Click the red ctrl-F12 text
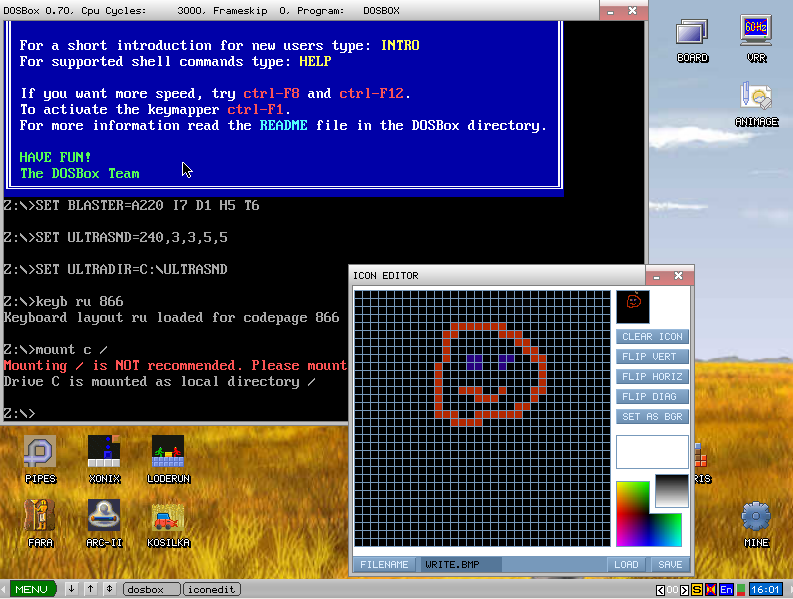 click(x=371, y=94)
